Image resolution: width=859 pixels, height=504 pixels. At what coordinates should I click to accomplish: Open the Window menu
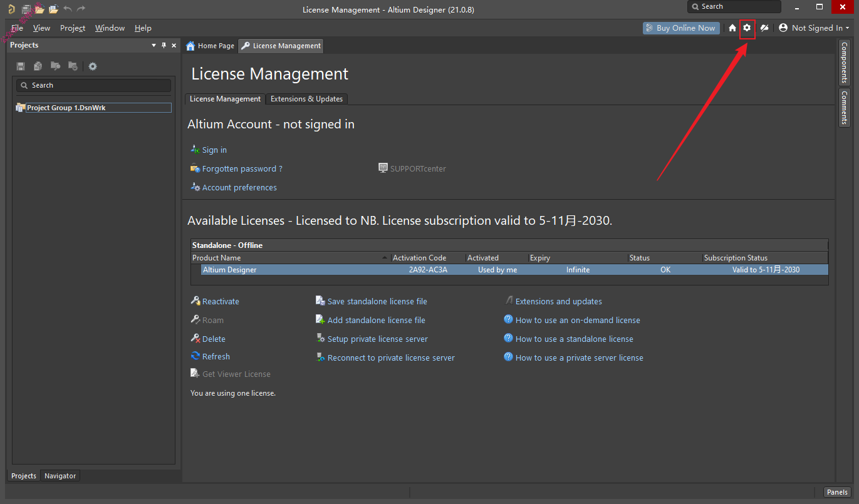click(110, 28)
